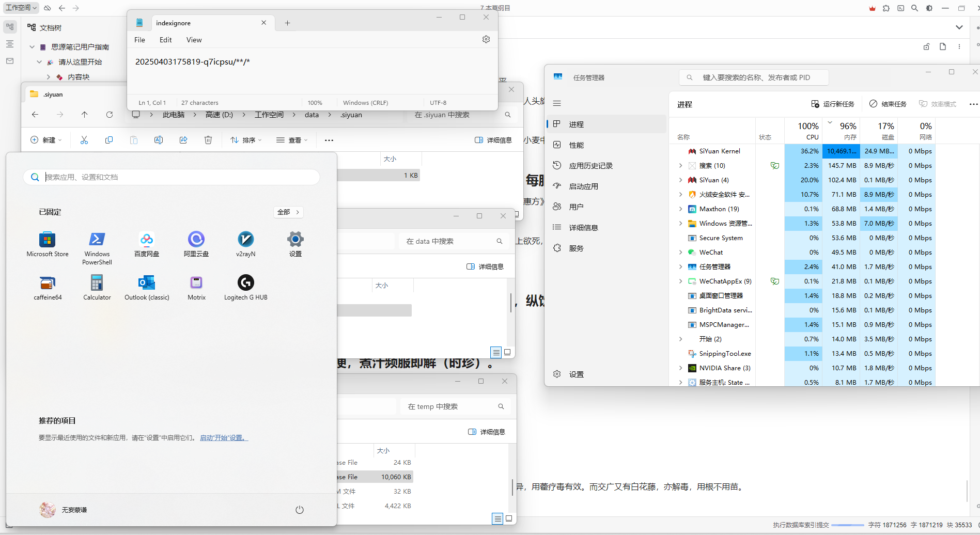The image size is (980, 535).
Task: Refresh the .siyuan Explorer folder
Action: [110, 115]
